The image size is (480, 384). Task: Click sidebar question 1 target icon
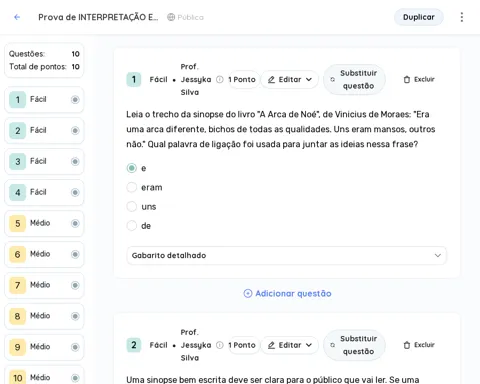[75, 100]
